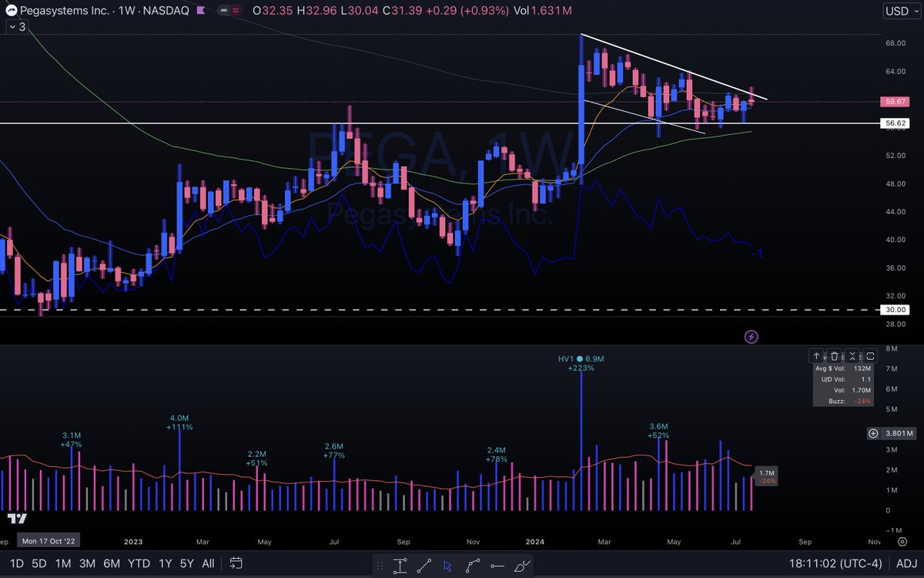This screenshot has height=578, width=924.
Task: Click the 2.6M +77% volume label
Action: (x=333, y=450)
